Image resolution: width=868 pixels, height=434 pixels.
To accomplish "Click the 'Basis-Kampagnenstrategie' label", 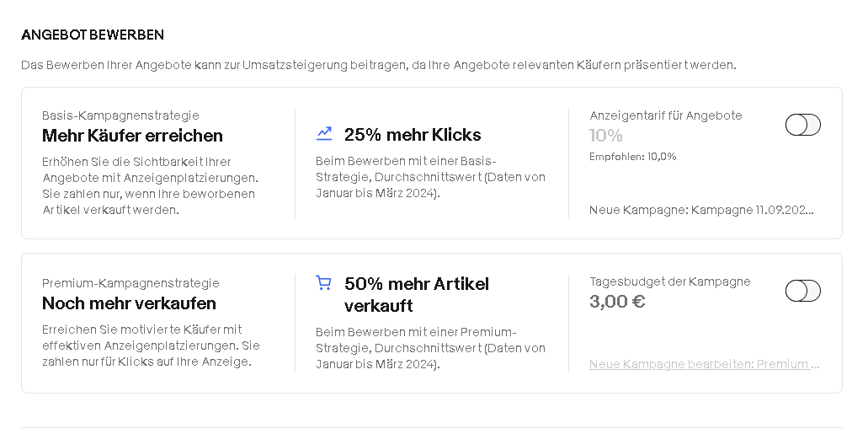I will point(120,115).
